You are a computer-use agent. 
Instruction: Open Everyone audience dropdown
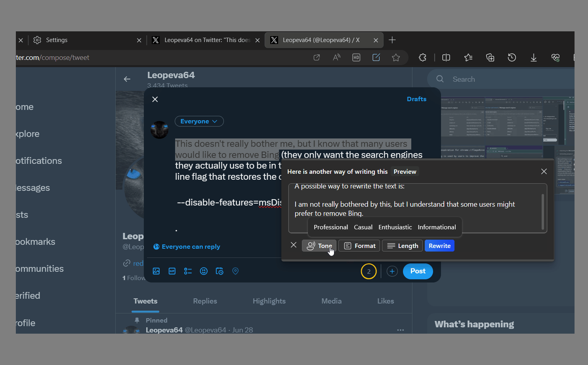(199, 121)
